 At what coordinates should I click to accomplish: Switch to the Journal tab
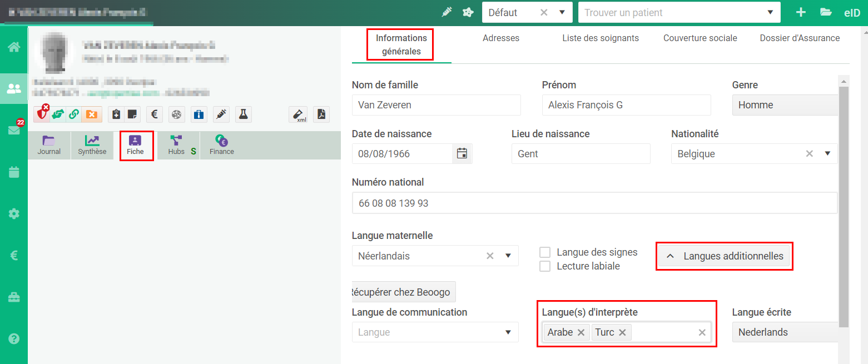[x=49, y=145]
